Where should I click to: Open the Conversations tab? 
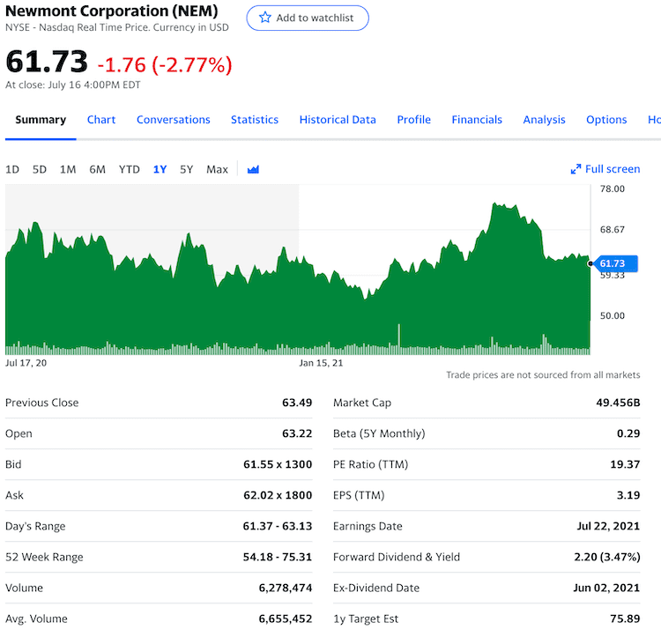click(x=174, y=120)
